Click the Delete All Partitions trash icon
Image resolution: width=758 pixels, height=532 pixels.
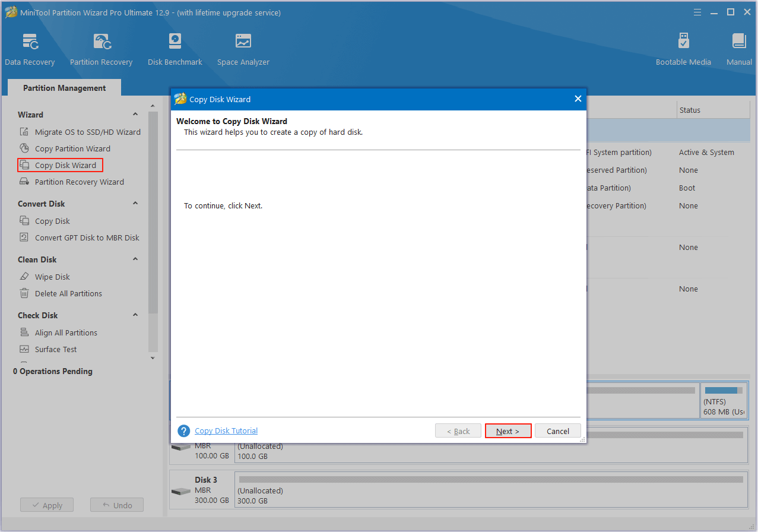coord(24,293)
